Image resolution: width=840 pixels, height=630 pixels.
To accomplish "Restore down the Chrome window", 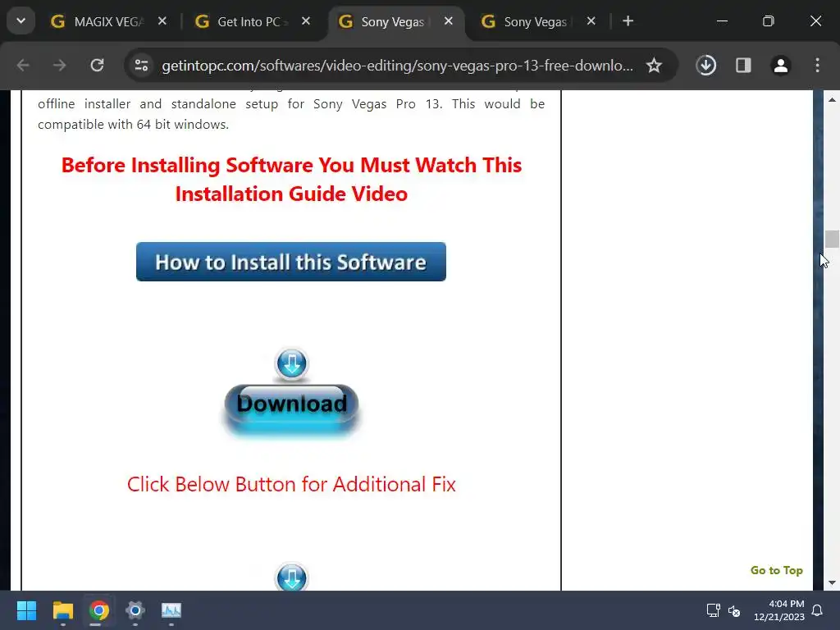I will click(x=768, y=21).
